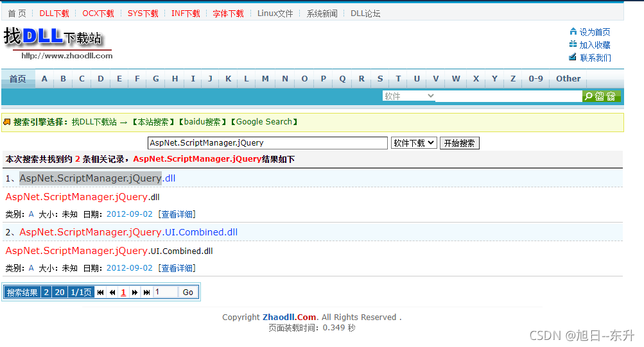Click category A link of first result
The image size is (644, 347).
point(31,214)
